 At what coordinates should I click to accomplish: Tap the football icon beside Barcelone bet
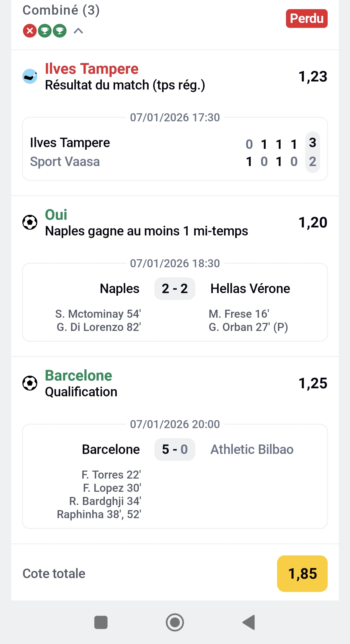point(30,383)
